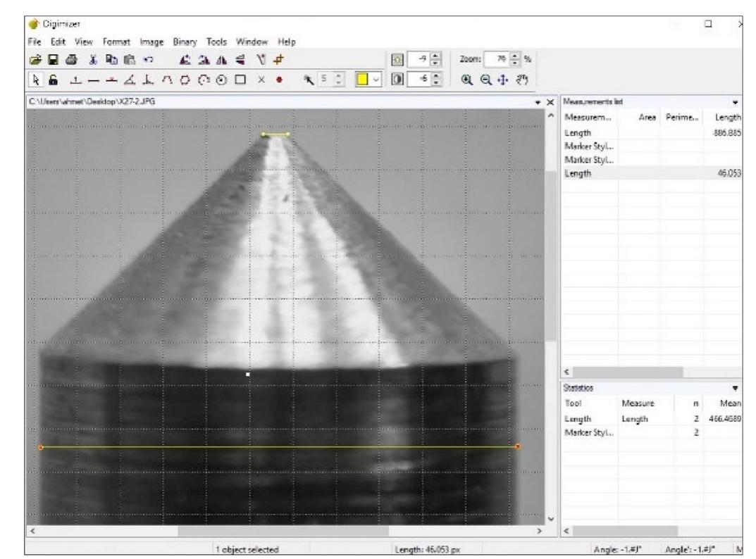
Task: Click the Zoom out magnifier
Action: coord(485,80)
